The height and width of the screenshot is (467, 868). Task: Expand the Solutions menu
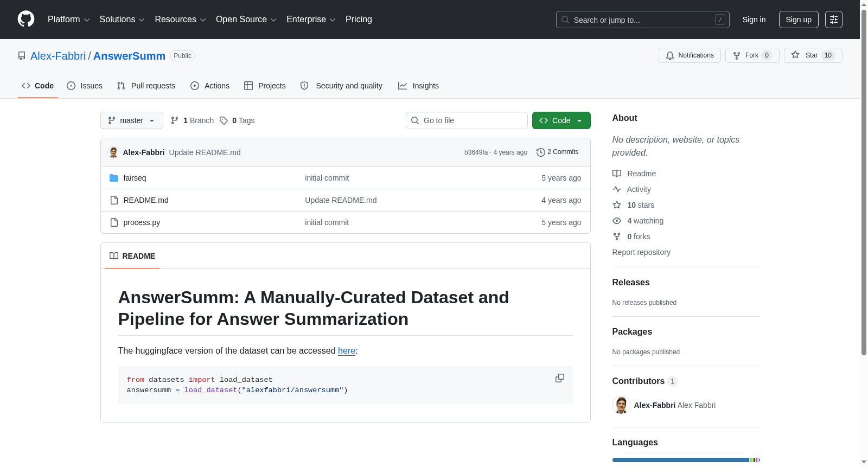click(x=122, y=20)
